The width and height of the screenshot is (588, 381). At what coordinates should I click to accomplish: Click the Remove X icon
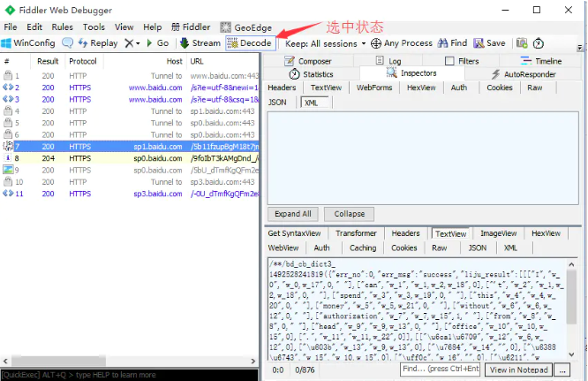tap(129, 43)
